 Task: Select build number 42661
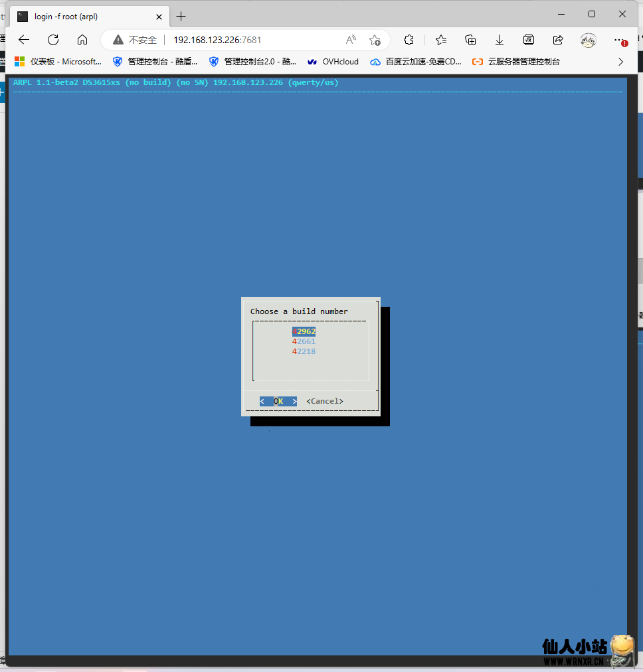(x=304, y=341)
